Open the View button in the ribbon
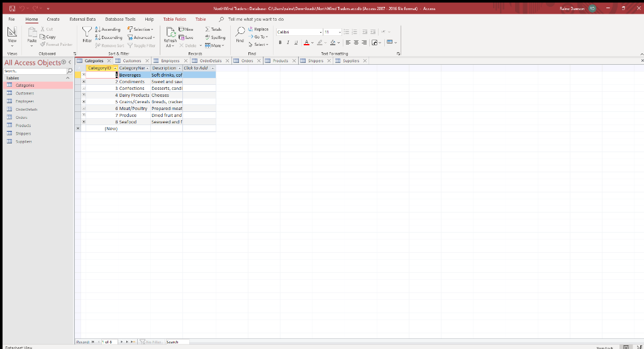The image size is (644, 349). pyautogui.click(x=12, y=36)
